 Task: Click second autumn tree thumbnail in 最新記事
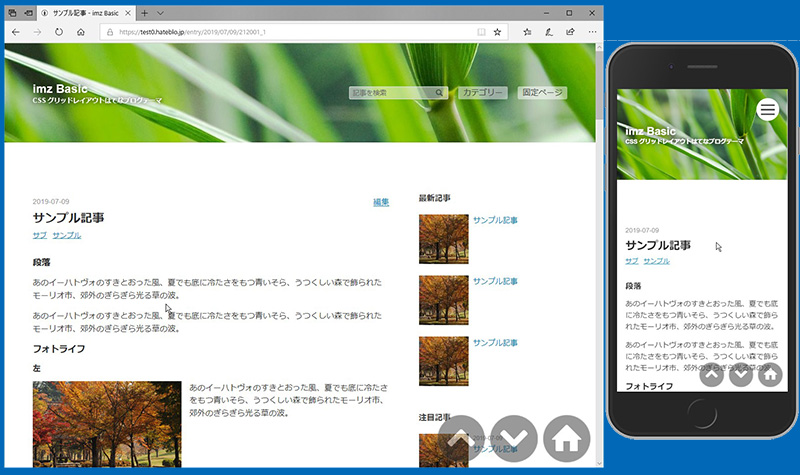click(x=443, y=300)
